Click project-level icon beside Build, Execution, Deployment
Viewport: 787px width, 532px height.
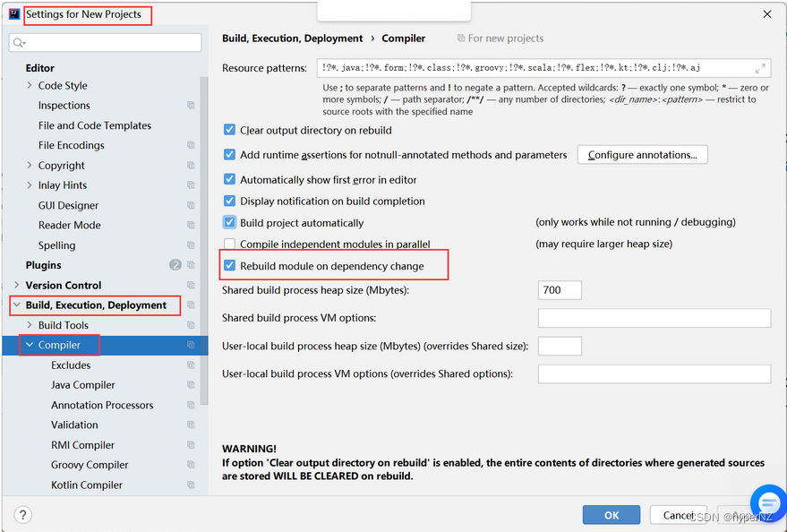click(191, 305)
